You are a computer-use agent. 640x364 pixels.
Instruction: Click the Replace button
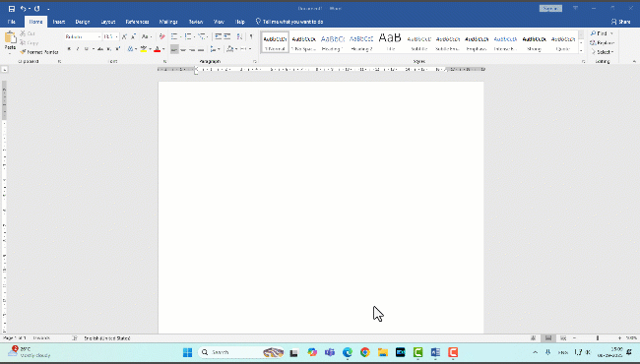coord(602,43)
